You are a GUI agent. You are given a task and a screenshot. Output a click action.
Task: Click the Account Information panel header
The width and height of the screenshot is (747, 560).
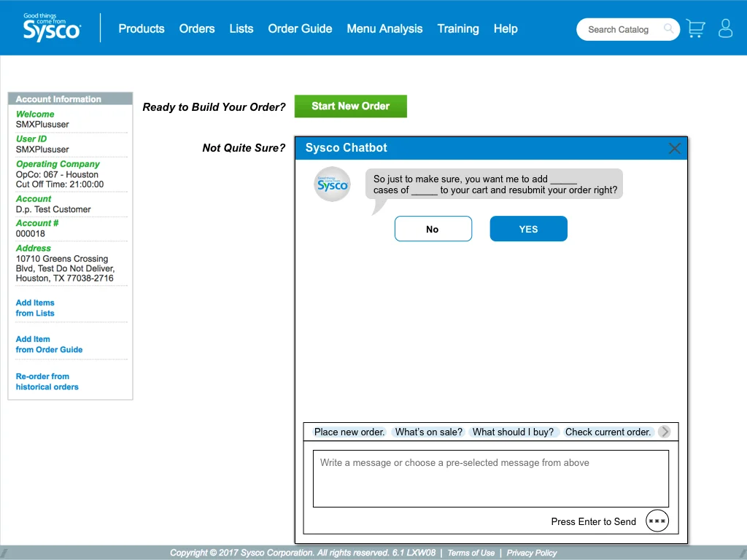pyautogui.click(x=70, y=98)
